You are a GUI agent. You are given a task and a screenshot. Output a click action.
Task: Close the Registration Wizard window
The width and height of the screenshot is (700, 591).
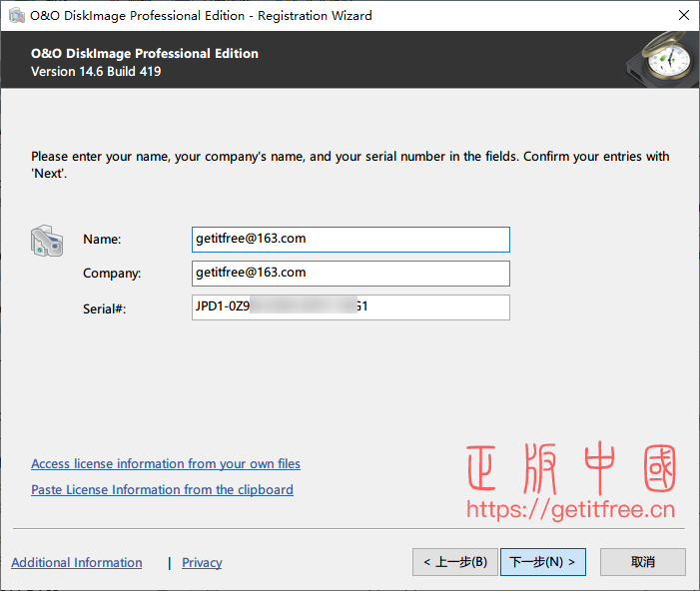pos(683,15)
